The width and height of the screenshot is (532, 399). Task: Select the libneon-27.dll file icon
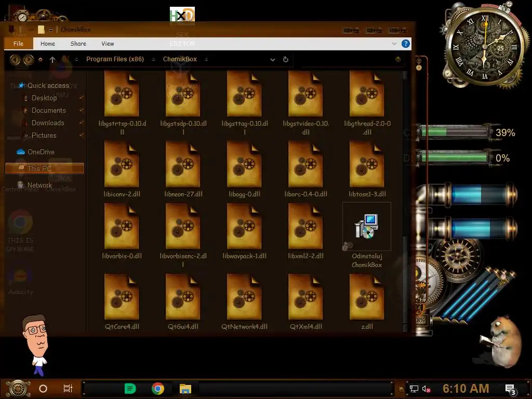182,164
